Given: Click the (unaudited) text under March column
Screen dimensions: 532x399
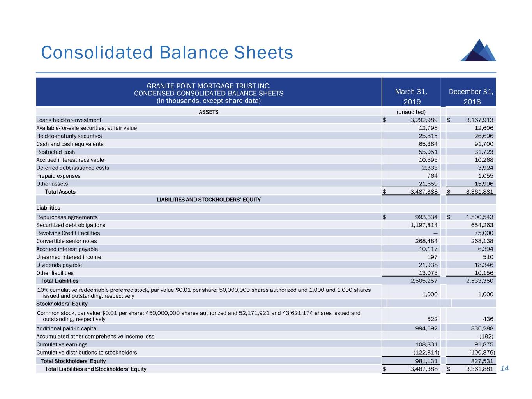Looking at the screenshot, I should [x=411, y=112].
